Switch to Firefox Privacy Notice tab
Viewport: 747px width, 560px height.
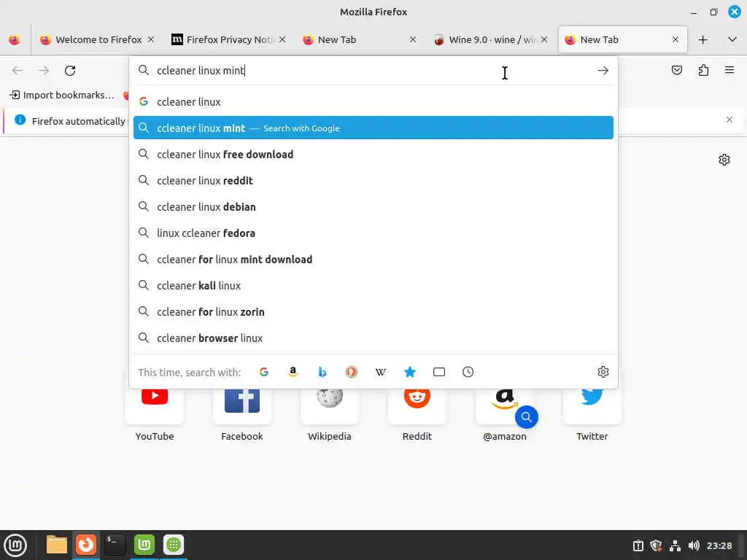228,39
